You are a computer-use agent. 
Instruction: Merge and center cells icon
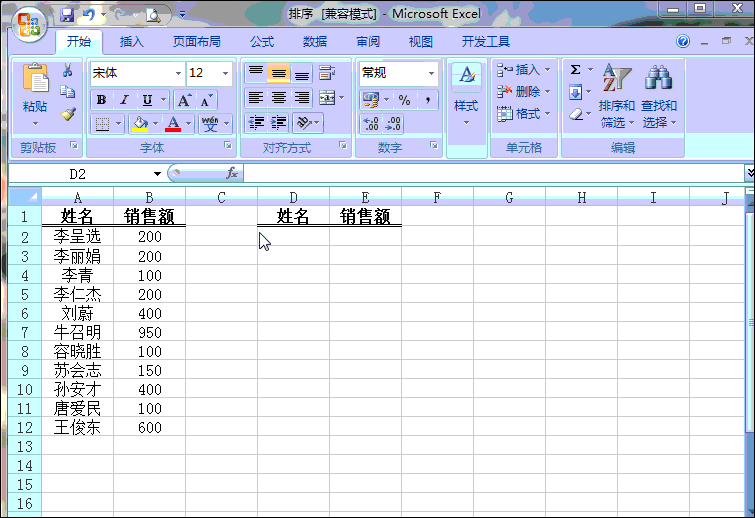(x=327, y=98)
